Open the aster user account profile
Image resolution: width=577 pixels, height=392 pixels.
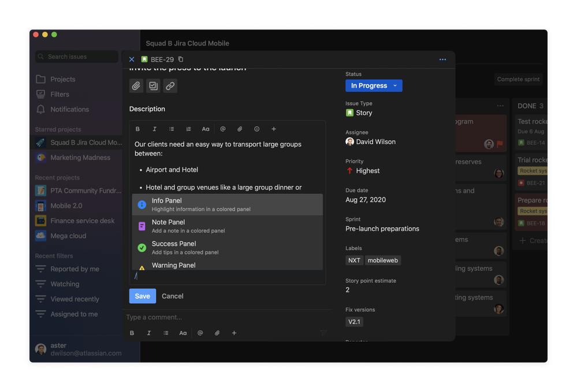point(79,349)
